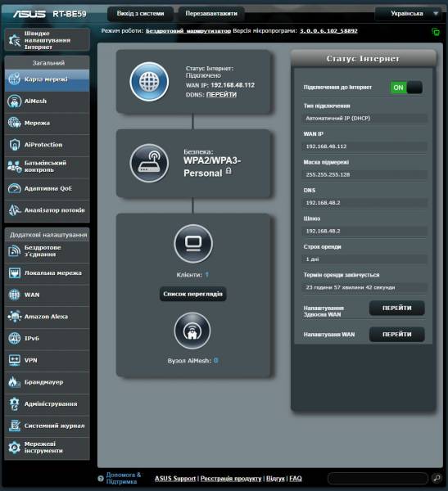Click the Мережеві інструменти gear icon
Viewport: 448px width, 491px height.
[x=15, y=448]
